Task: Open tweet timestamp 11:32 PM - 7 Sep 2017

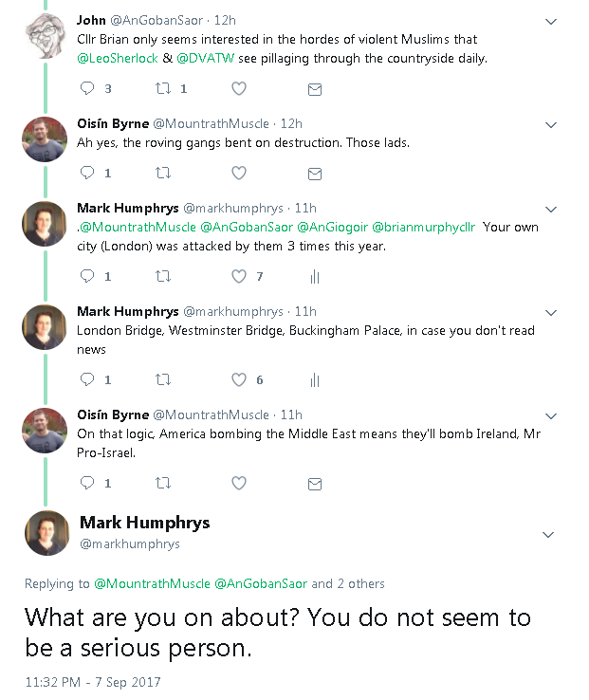Action: 93,682
